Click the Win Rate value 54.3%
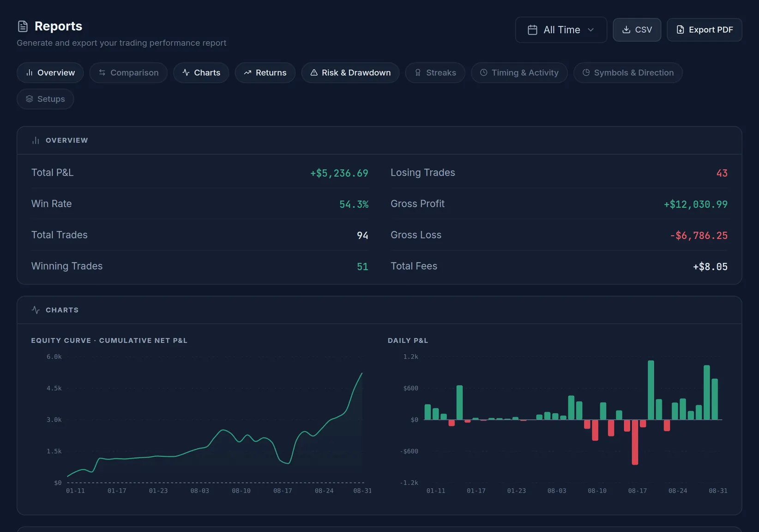 click(354, 204)
